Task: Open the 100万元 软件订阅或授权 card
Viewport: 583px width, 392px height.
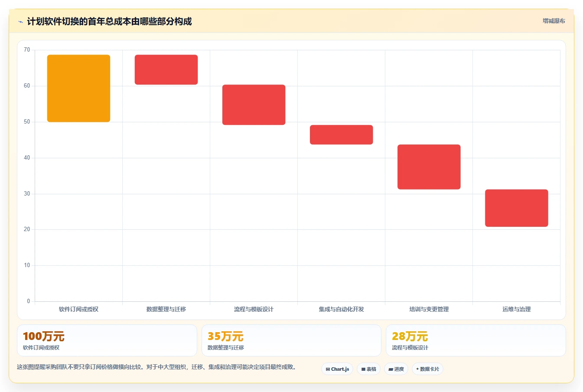Action: click(107, 340)
